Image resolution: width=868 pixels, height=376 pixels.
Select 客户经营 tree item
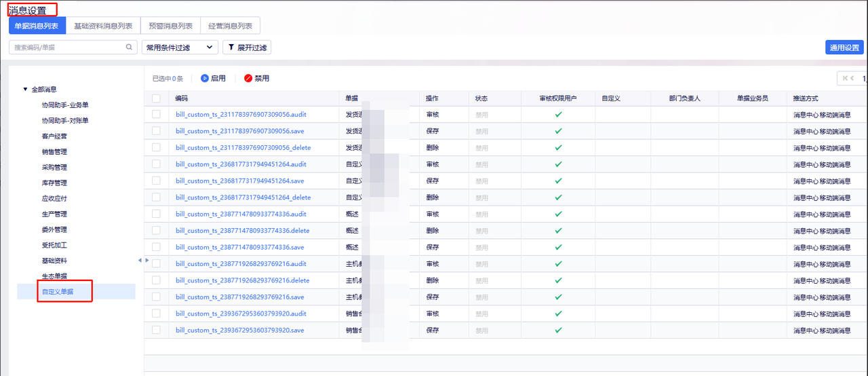(x=54, y=136)
